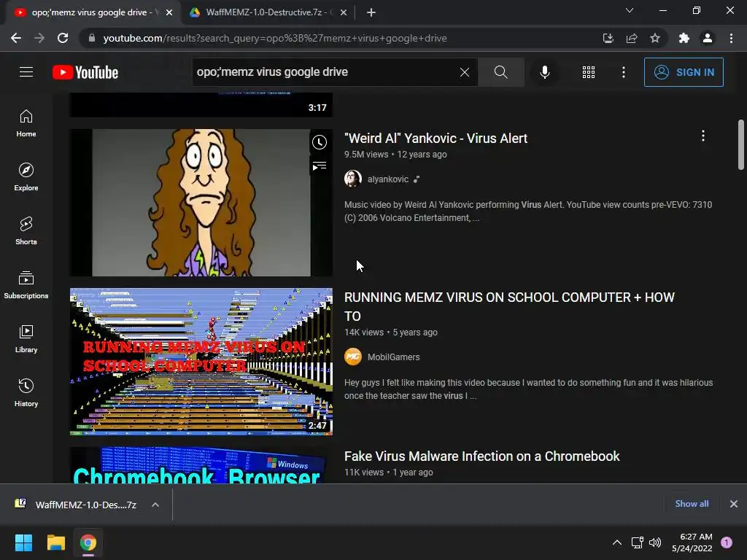Open taskbar clock showing 6:27 AM
Screen dimensions: 747x560
692,542
